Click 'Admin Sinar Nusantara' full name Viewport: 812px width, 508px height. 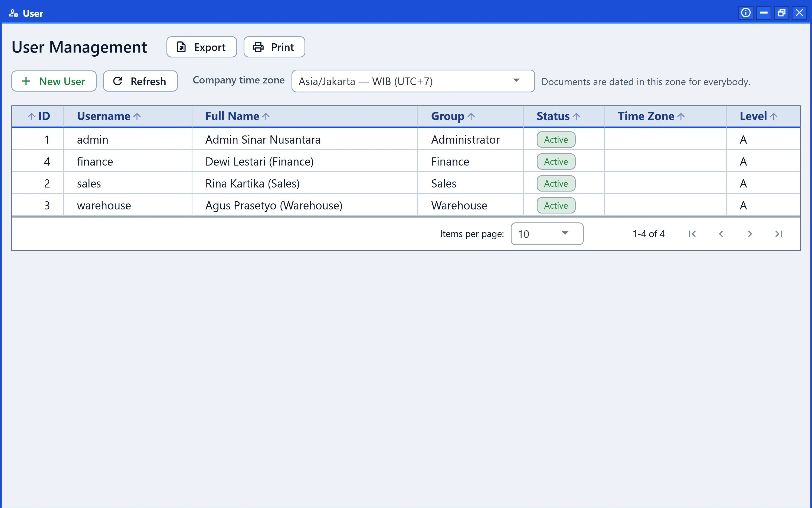pyautogui.click(x=263, y=140)
